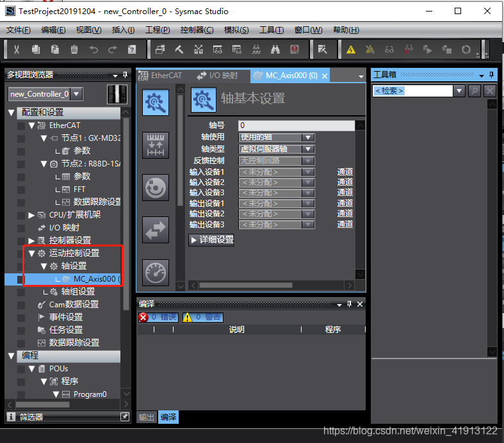The height and width of the screenshot is (443, 504).
Task: Click the toolbox clear search X icon
Action: tap(490, 91)
